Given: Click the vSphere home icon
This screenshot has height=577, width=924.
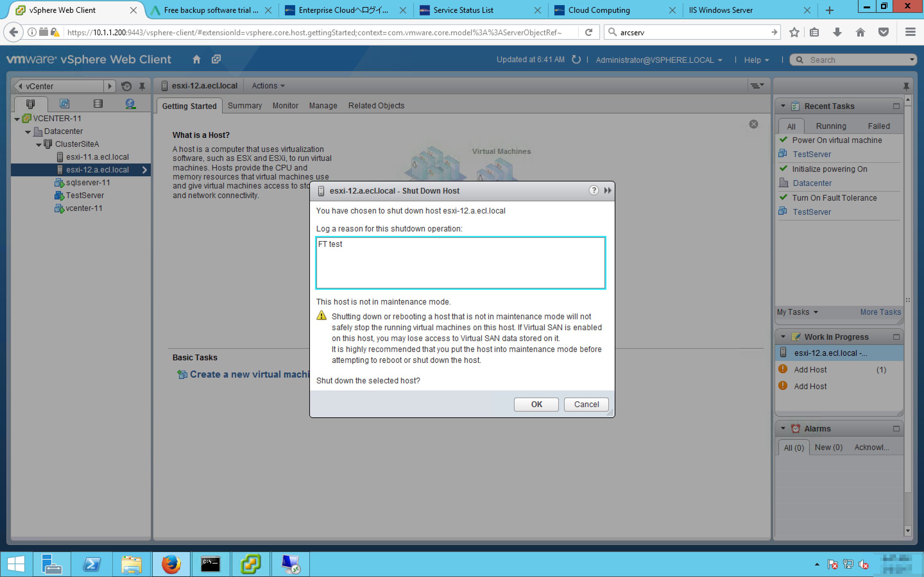Looking at the screenshot, I should pyautogui.click(x=196, y=59).
